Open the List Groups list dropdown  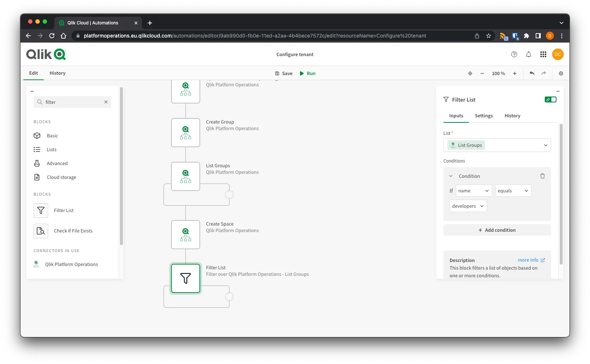(497, 145)
